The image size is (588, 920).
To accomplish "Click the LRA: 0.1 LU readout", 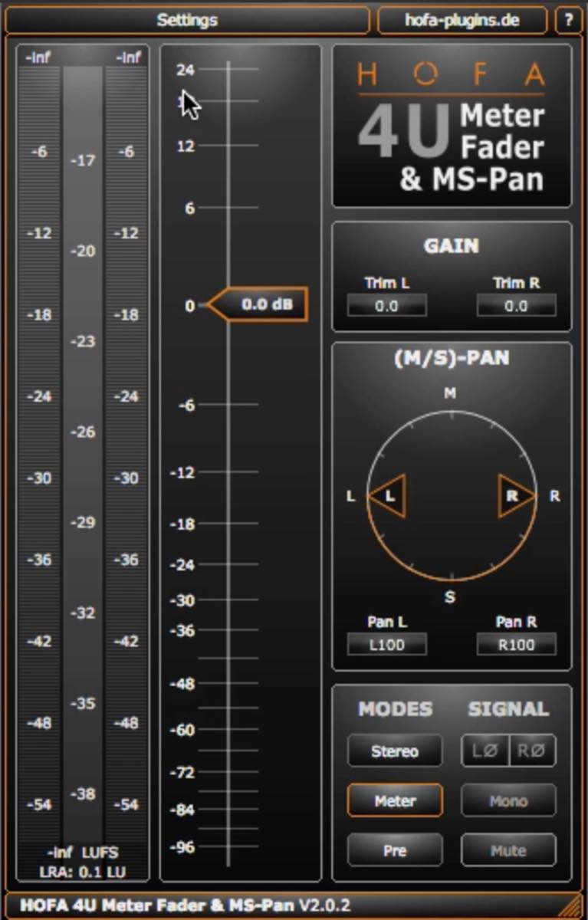I will (83, 872).
